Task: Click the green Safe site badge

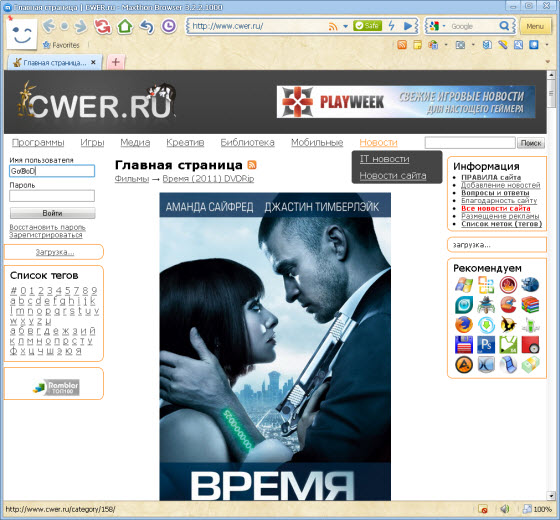Action: click(x=367, y=26)
